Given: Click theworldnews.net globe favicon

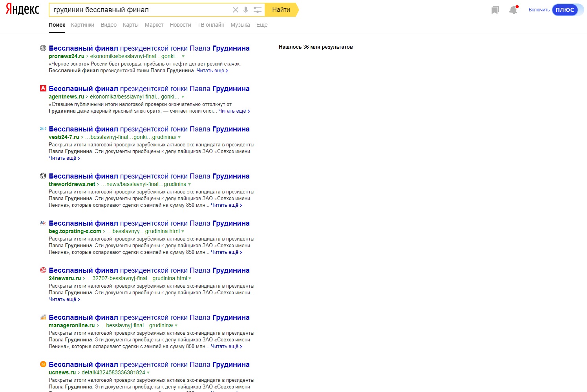Looking at the screenshot, I should coord(43,176).
